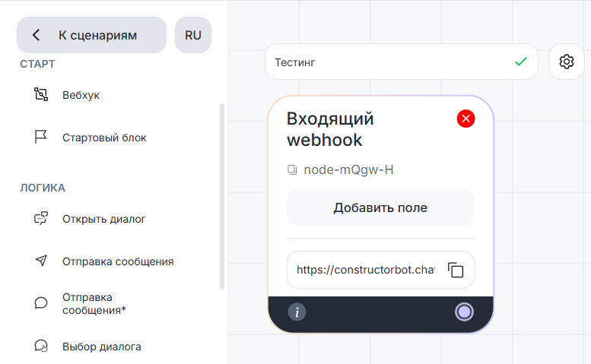Click the purple output connector circle
This screenshot has height=364, width=591.
[x=464, y=312]
